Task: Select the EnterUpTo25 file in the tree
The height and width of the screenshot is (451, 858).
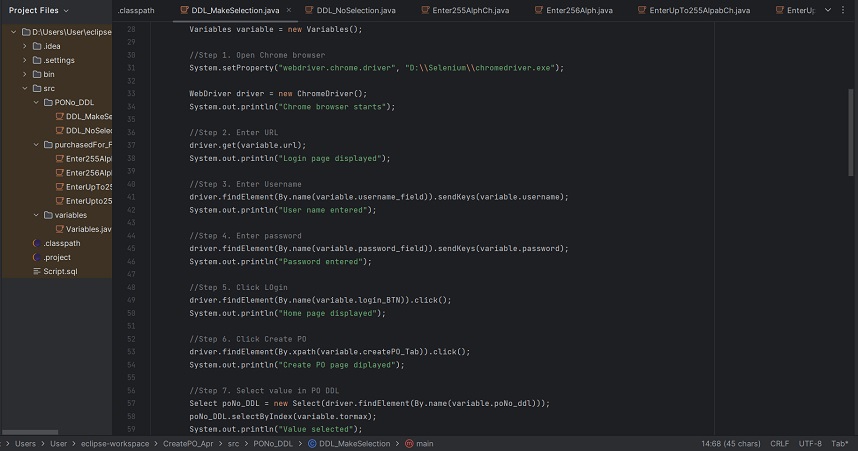Action: [84, 187]
